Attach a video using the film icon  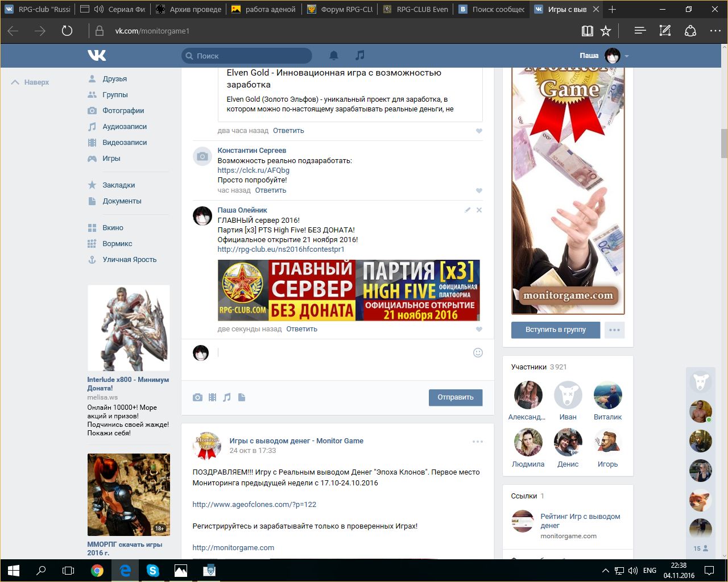212,397
